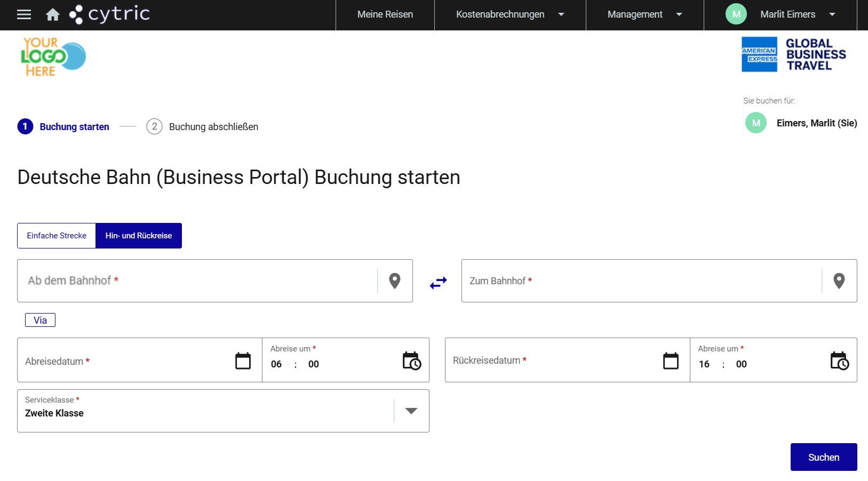Open the Abreisedatum calendar picker
Viewport: 868px width, 481px height.
[243, 361]
